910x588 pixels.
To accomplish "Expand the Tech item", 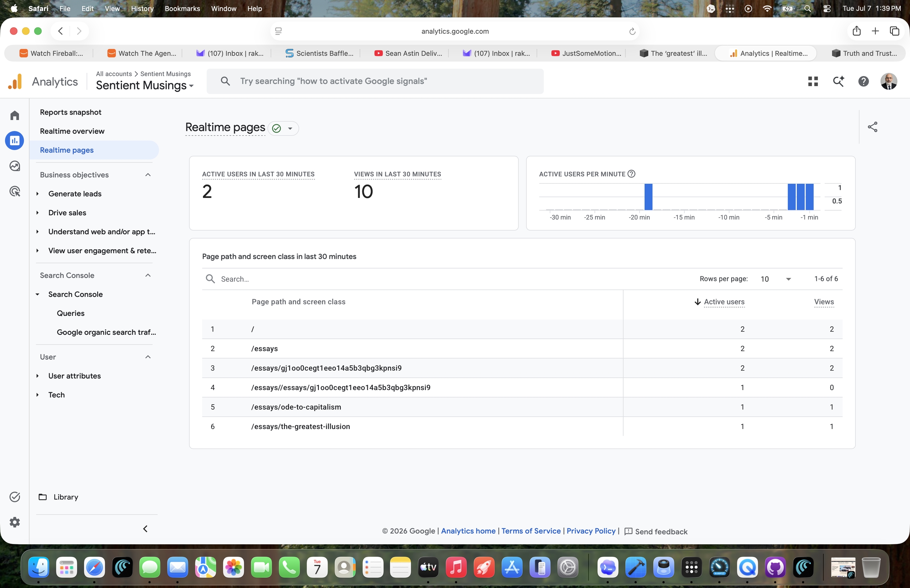I will point(37,395).
